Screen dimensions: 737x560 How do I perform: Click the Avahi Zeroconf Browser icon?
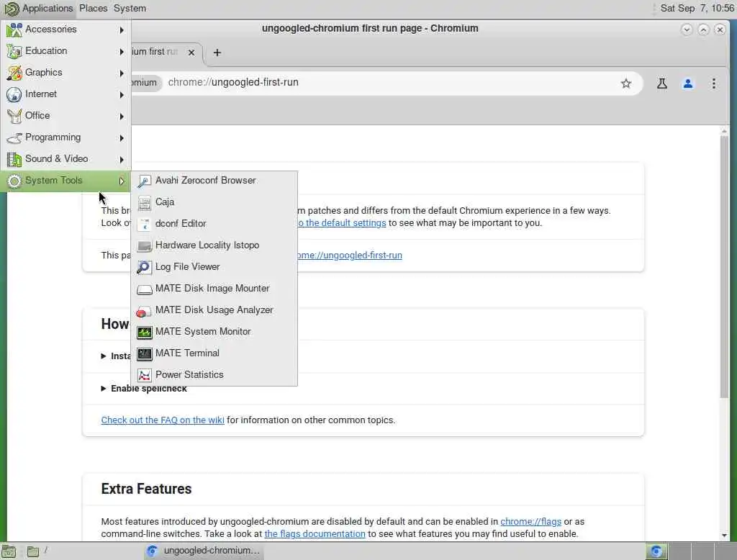pyautogui.click(x=144, y=181)
